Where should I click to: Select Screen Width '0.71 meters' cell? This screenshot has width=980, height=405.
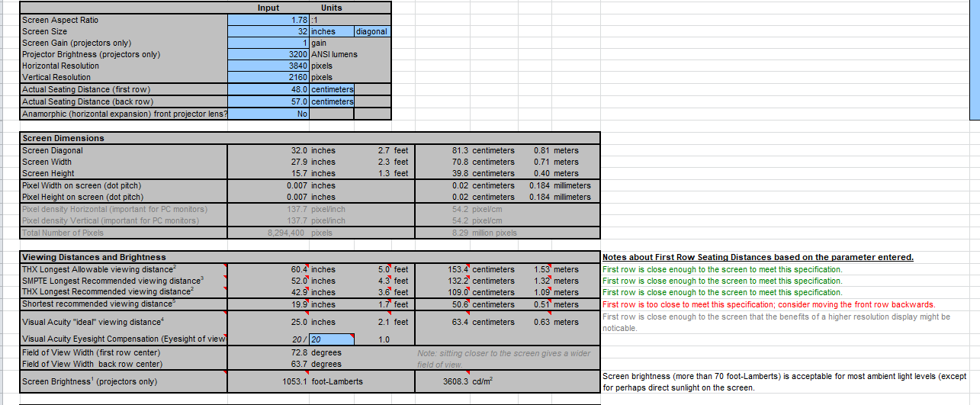[556, 162]
